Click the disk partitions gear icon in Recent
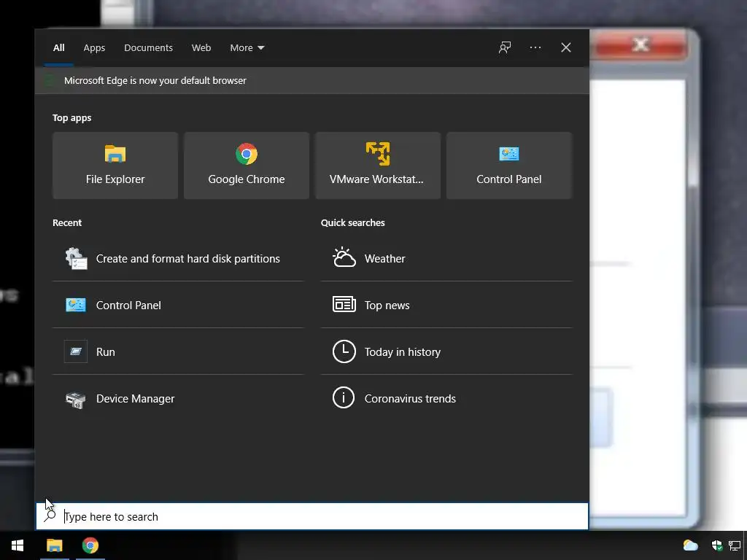Image resolution: width=747 pixels, height=560 pixels. point(76,259)
